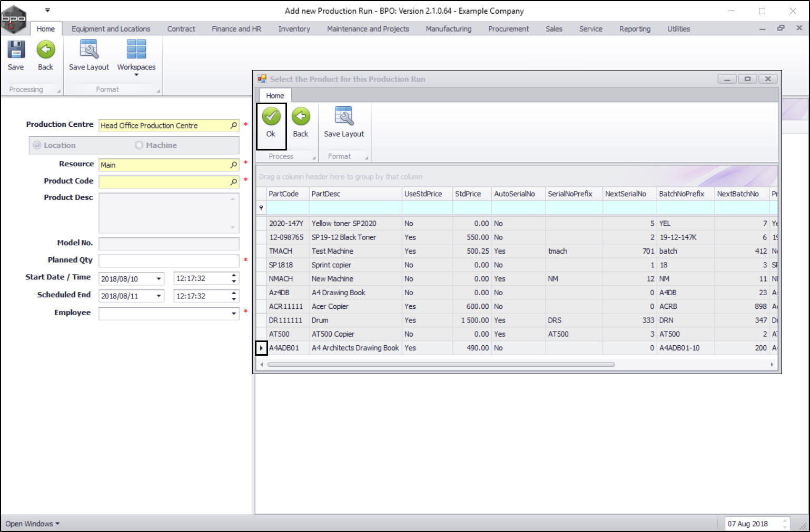The height and width of the screenshot is (532, 810).
Task: Sort by the PartDesc column header
Action: [354, 194]
